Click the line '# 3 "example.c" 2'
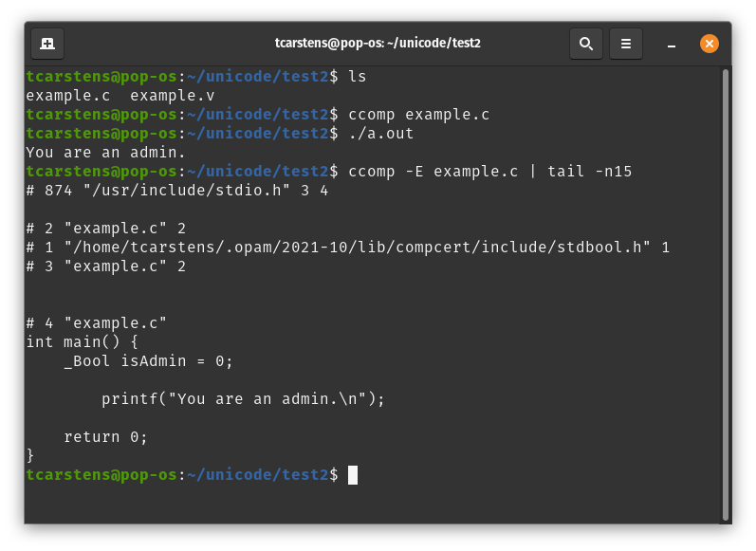Image resolution: width=756 pixels, height=551 pixels. point(106,266)
